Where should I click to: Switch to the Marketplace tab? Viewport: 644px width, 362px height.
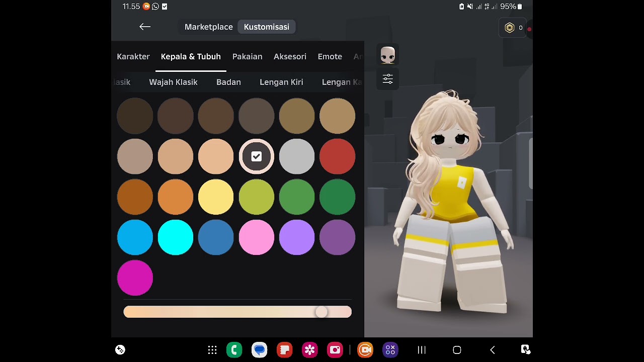click(x=209, y=27)
